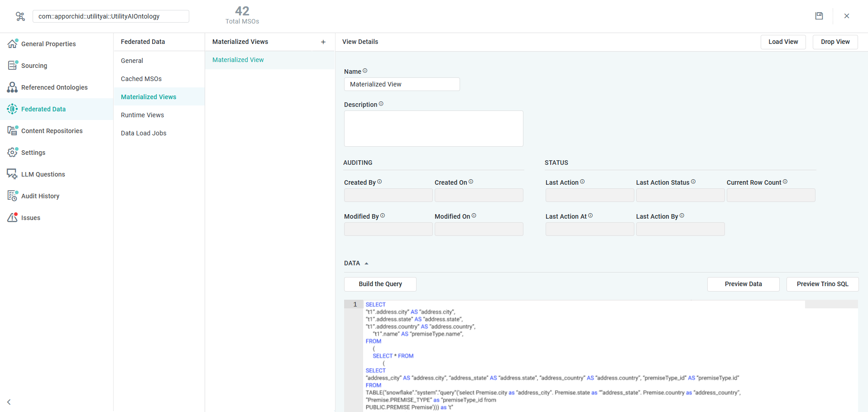Collapse the left sidebar with chevron
Screen dimensions: 868x412
tap(9, 402)
